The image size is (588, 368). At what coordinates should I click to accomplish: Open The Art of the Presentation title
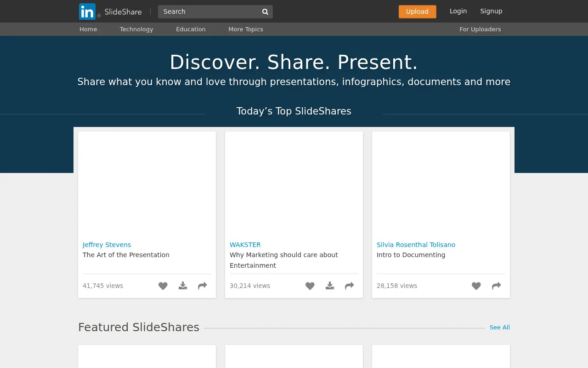(x=126, y=255)
